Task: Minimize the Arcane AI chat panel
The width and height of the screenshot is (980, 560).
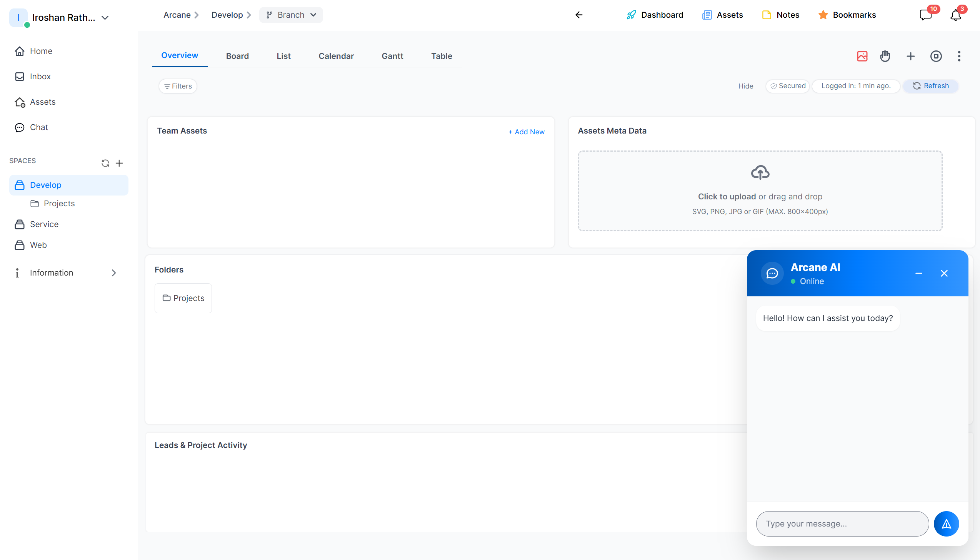Action: coord(919,273)
